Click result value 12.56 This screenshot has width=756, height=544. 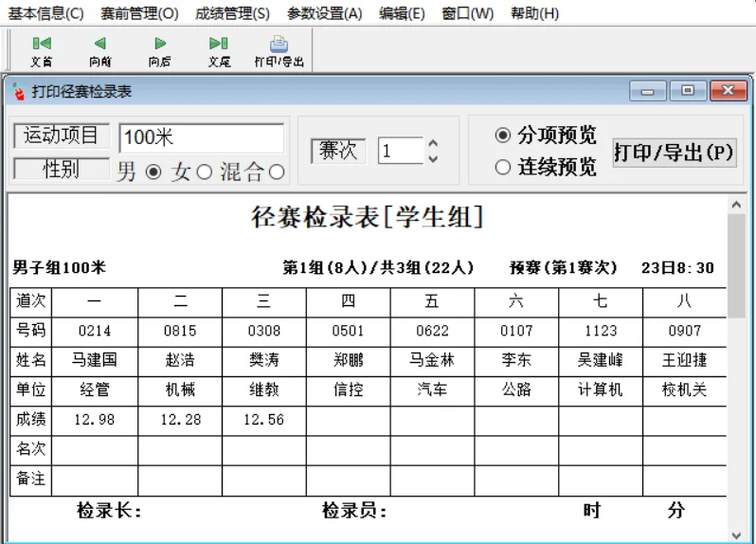263,420
